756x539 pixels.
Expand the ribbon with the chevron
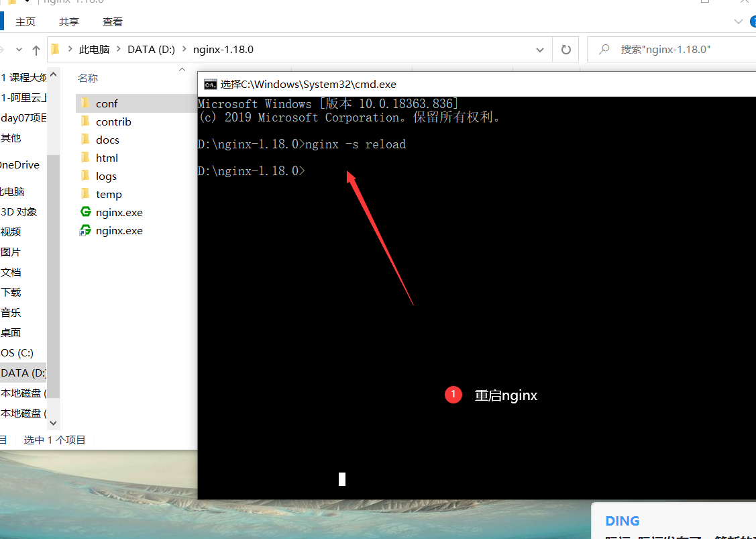(738, 21)
